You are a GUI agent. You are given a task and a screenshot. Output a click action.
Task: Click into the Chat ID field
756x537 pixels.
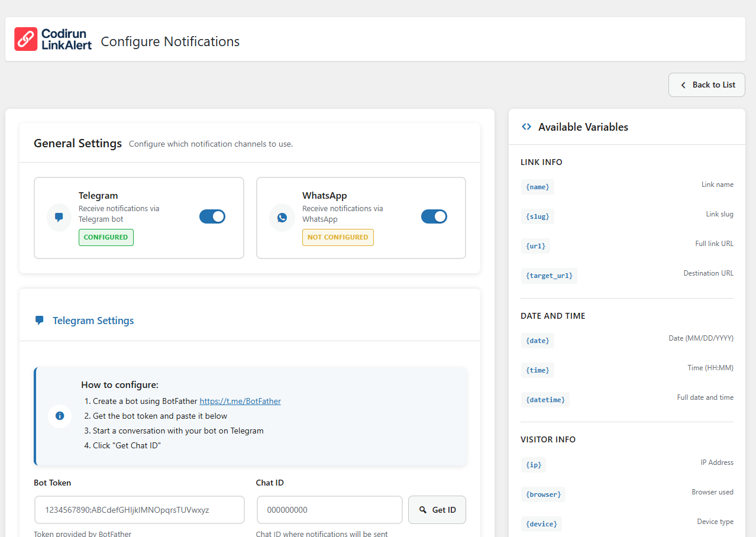pyautogui.click(x=329, y=510)
